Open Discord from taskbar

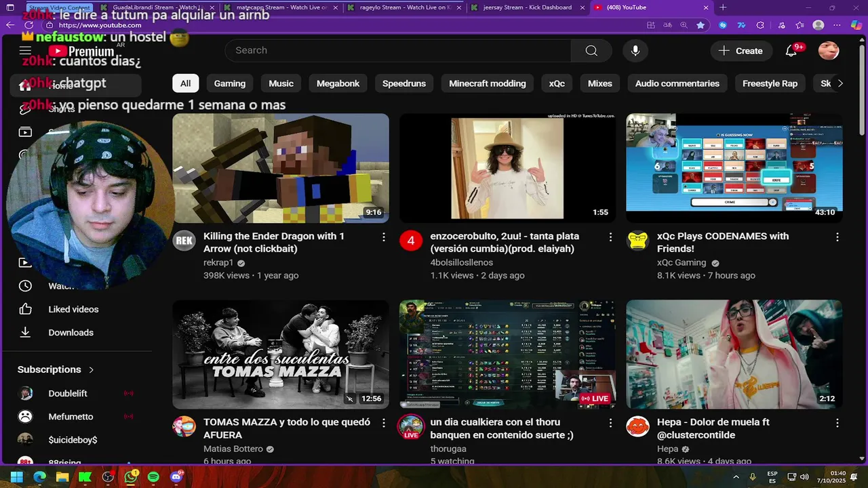click(176, 477)
